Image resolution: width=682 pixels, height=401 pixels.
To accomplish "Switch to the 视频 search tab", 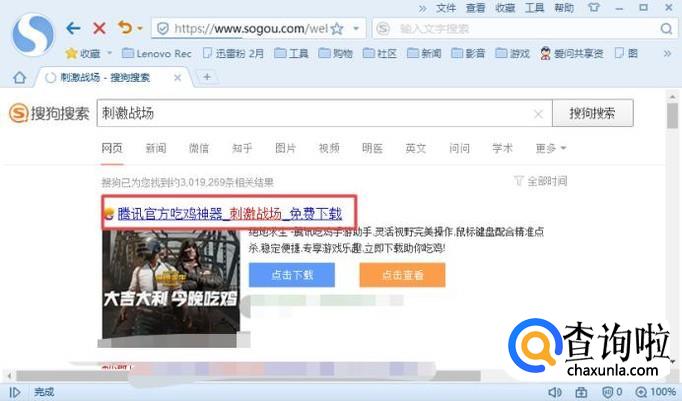I will pyautogui.click(x=329, y=148).
